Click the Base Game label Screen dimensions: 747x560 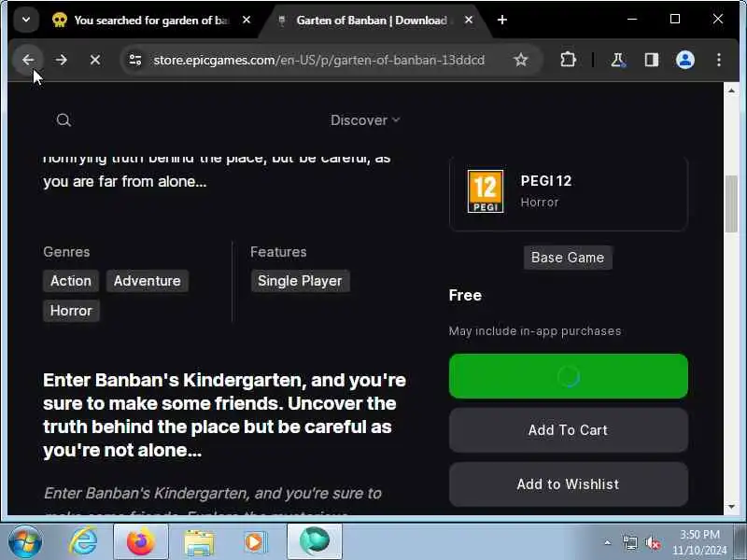pos(568,258)
